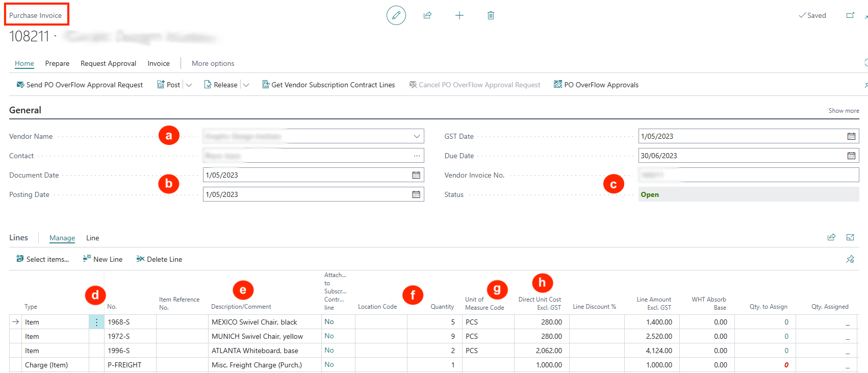Click the pin icon in Lines toolbar

point(850,259)
